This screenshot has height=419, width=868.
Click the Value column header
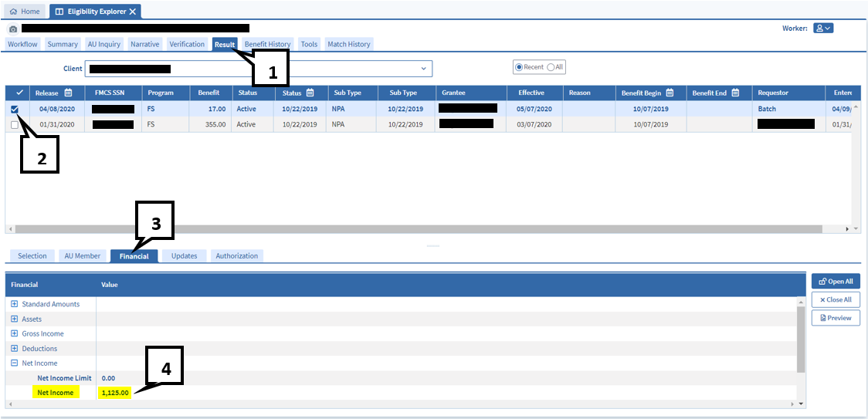(109, 285)
